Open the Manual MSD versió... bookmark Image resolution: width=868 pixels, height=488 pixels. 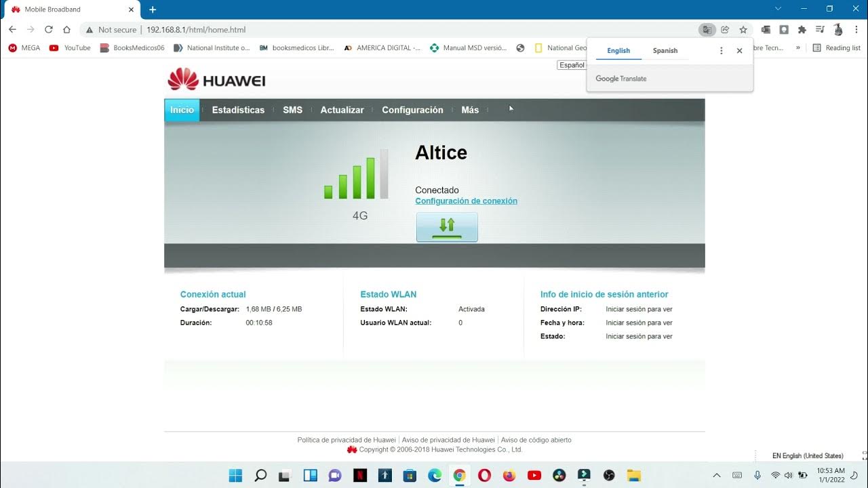[x=469, y=48]
